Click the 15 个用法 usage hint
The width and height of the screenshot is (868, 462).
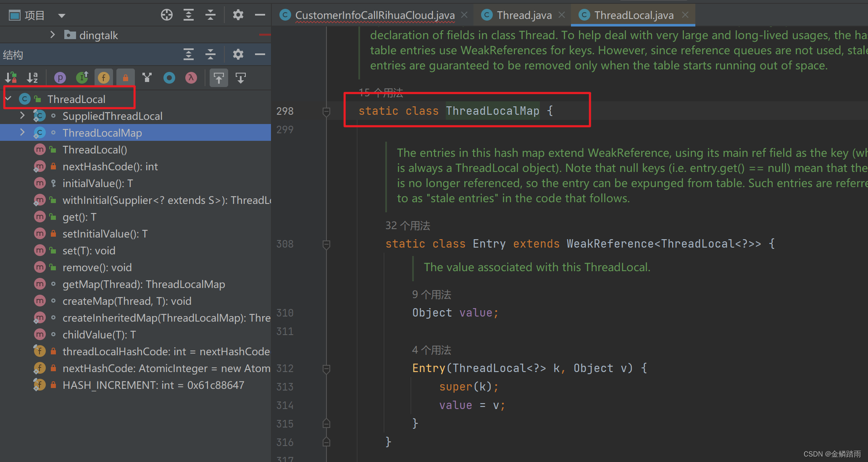[380, 92]
